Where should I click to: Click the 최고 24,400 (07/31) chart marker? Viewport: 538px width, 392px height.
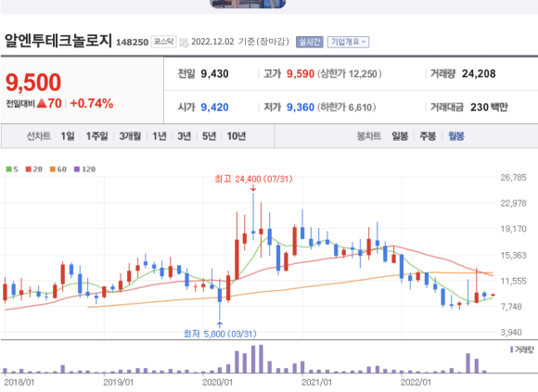[253, 179]
